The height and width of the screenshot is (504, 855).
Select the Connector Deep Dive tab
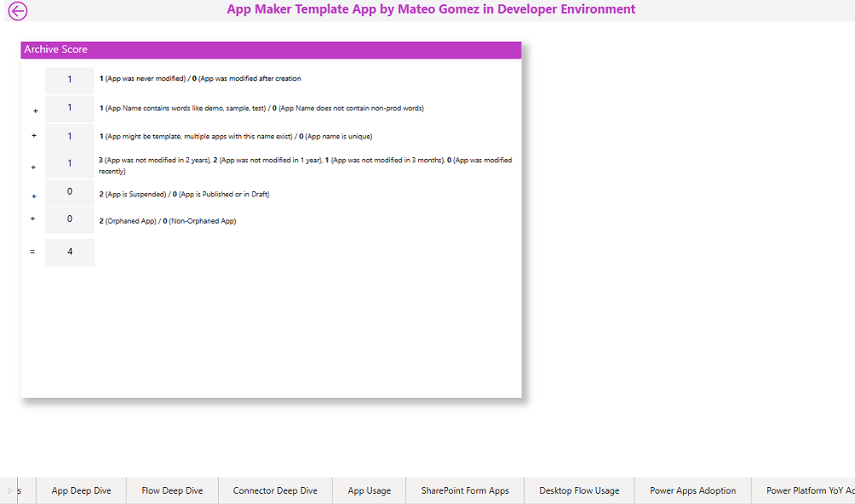[x=275, y=490]
